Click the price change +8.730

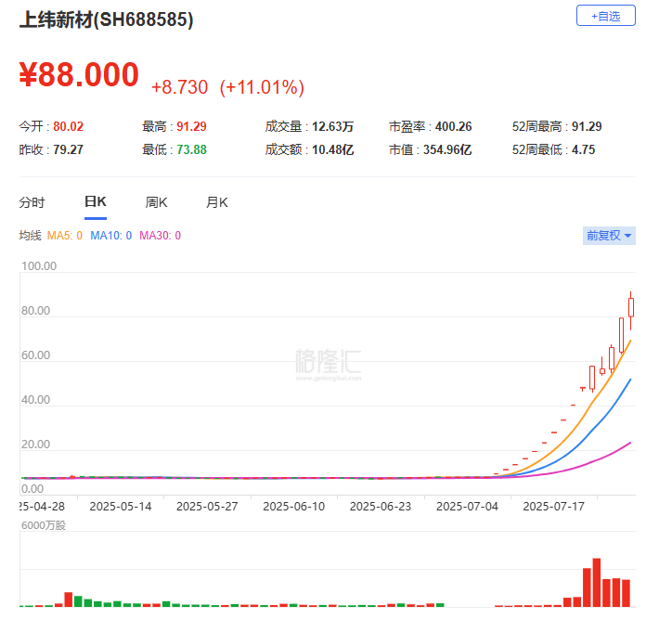(x=179, y=87)
